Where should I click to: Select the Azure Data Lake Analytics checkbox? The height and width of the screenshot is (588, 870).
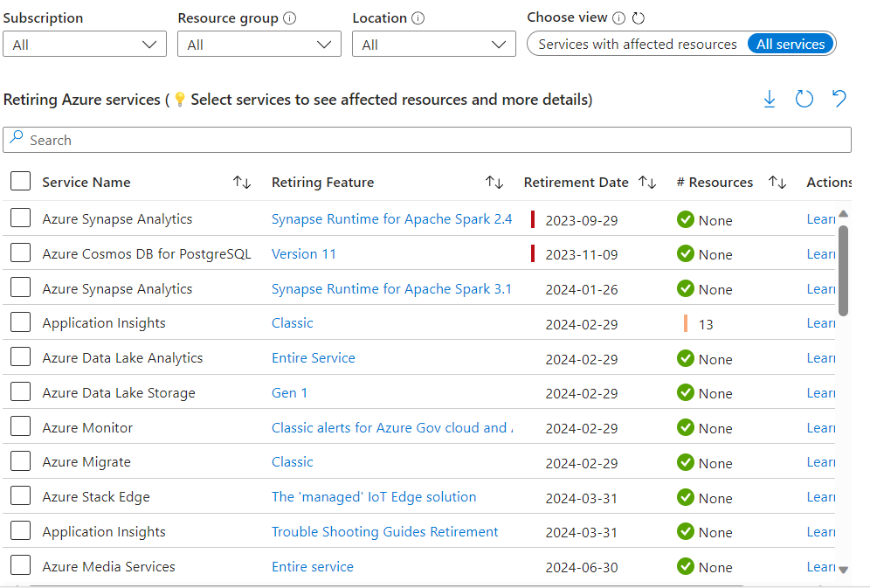(x=21, y=356)
